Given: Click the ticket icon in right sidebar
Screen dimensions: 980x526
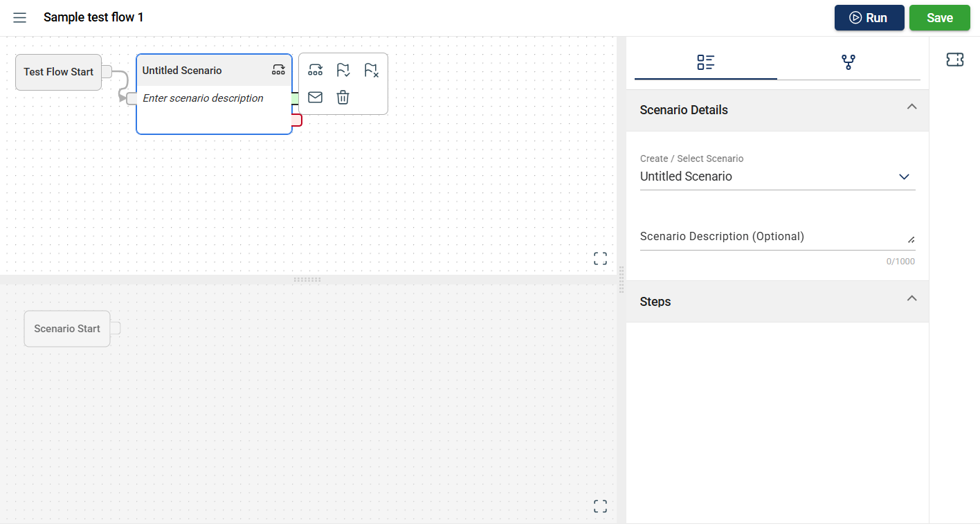Looking at the screenshot, I should click(955, 60).
